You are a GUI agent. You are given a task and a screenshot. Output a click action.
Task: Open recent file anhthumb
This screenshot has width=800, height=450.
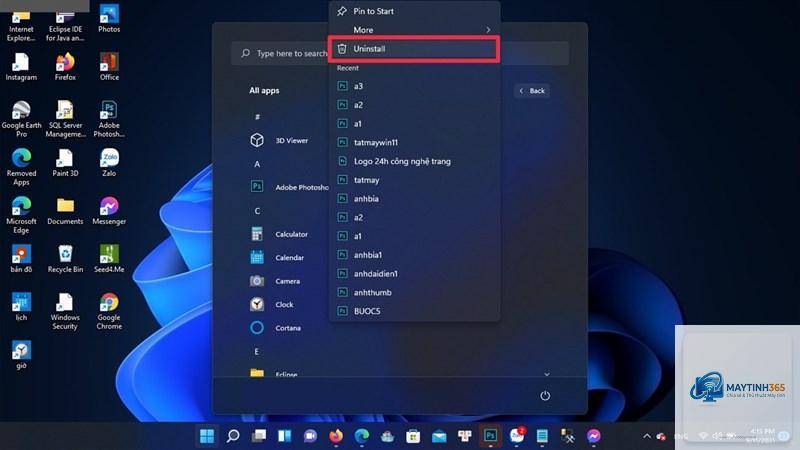tap(414, 292)
